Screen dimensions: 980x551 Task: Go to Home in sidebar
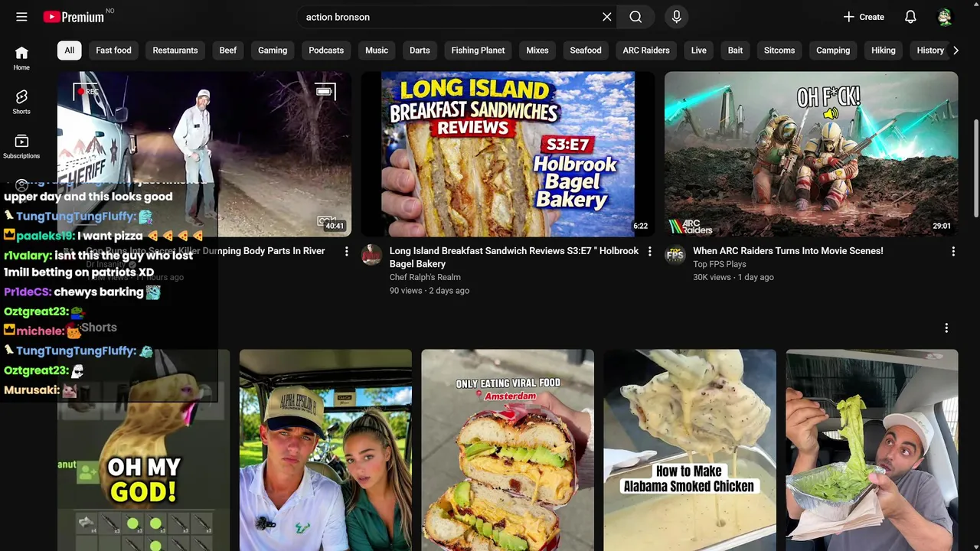click(x=21, y=58)
